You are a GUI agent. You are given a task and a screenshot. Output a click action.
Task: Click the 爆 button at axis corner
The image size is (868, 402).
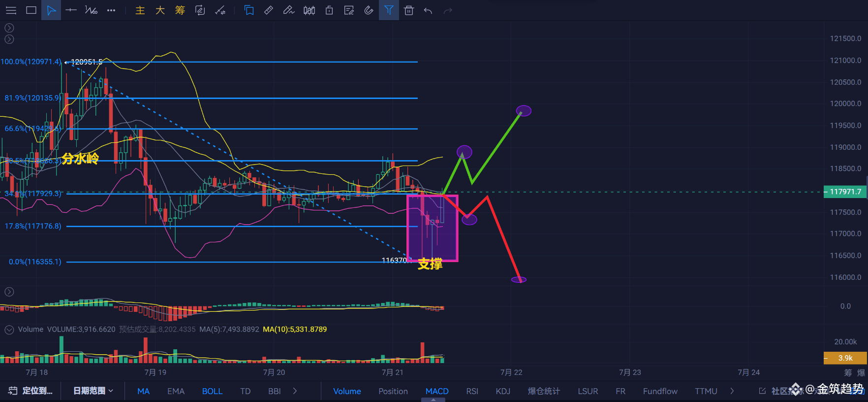(x=861, y=372)
